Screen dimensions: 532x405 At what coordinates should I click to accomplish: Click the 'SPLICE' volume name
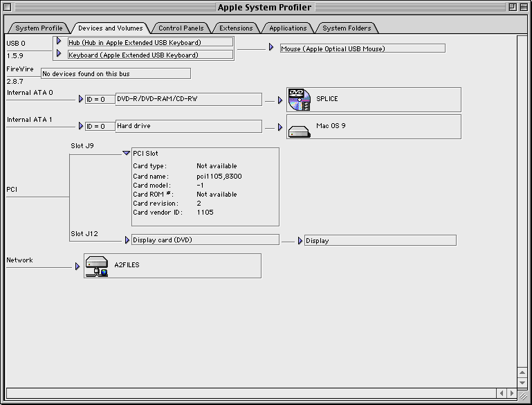327,99
